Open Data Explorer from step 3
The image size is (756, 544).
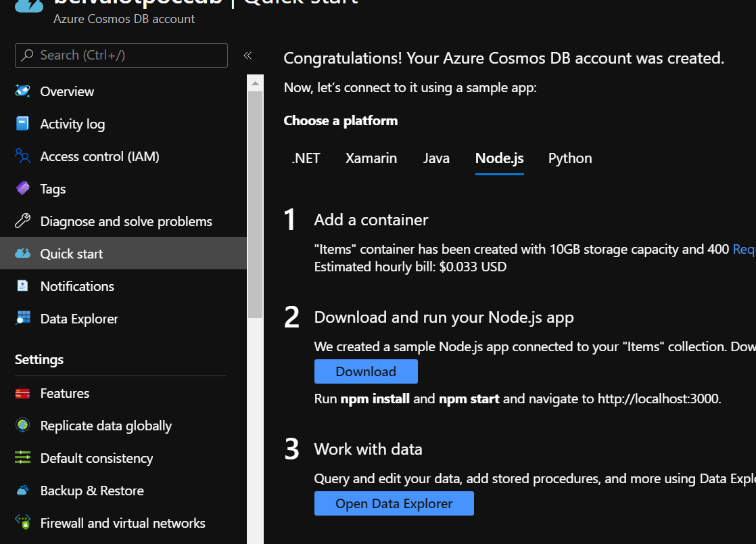[394, 503]
